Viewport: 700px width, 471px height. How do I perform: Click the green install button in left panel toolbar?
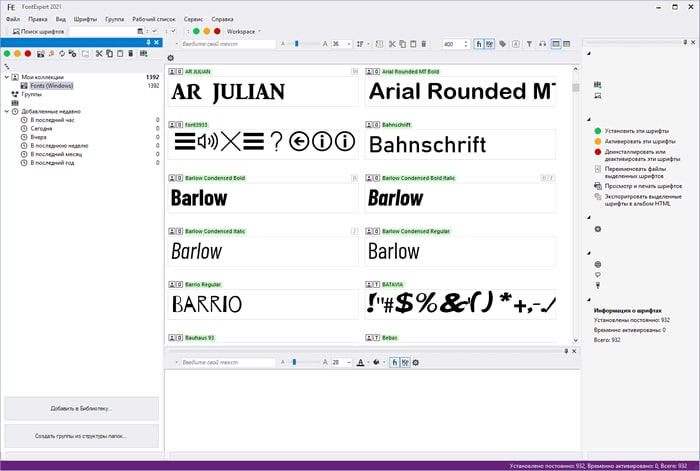[x=7, y=54]
